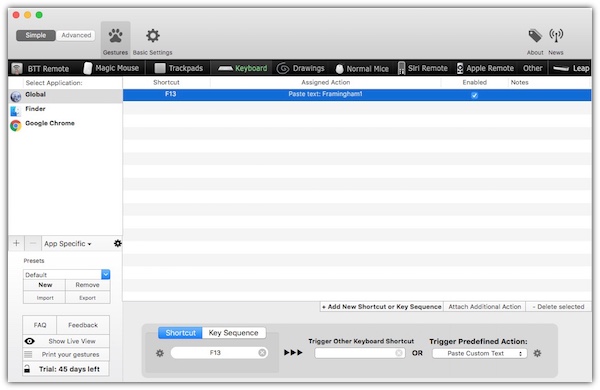Select the Google Chrome app icon
The image size is (600, 390).
tap(16, 126)
